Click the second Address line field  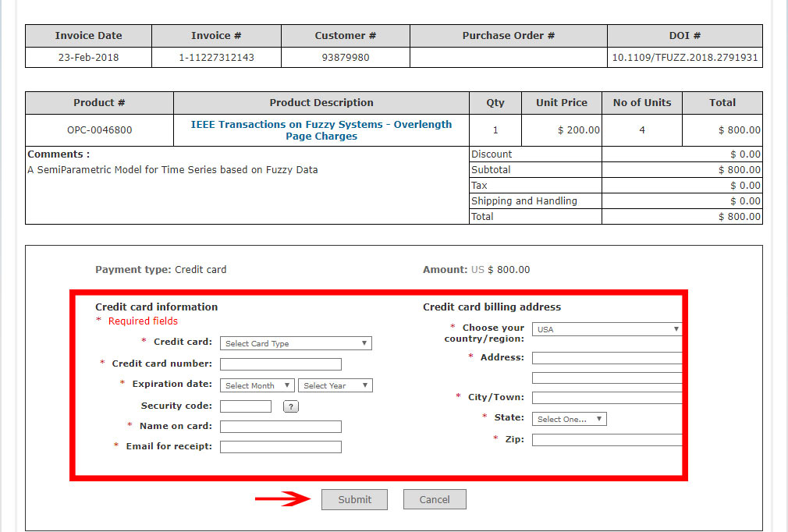[606, 378]
